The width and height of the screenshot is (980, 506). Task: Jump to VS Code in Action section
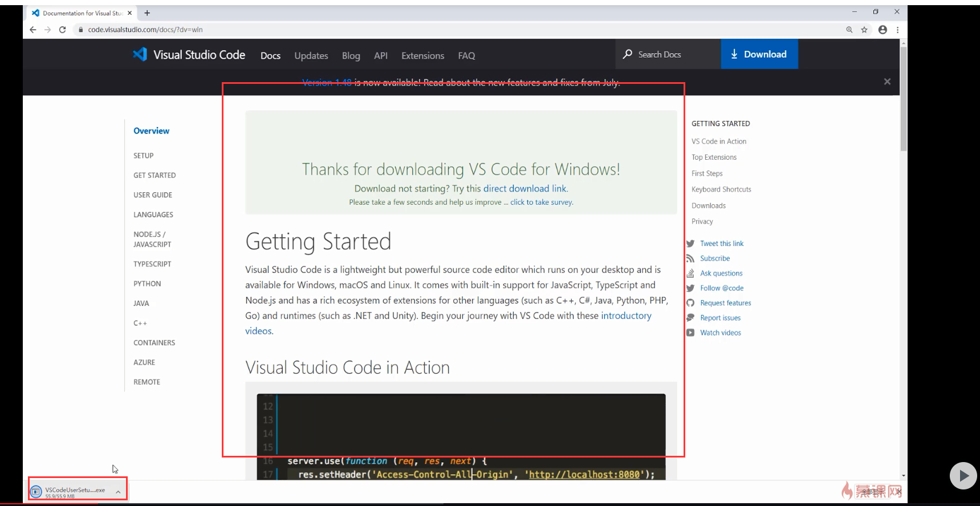coord(719,141)
